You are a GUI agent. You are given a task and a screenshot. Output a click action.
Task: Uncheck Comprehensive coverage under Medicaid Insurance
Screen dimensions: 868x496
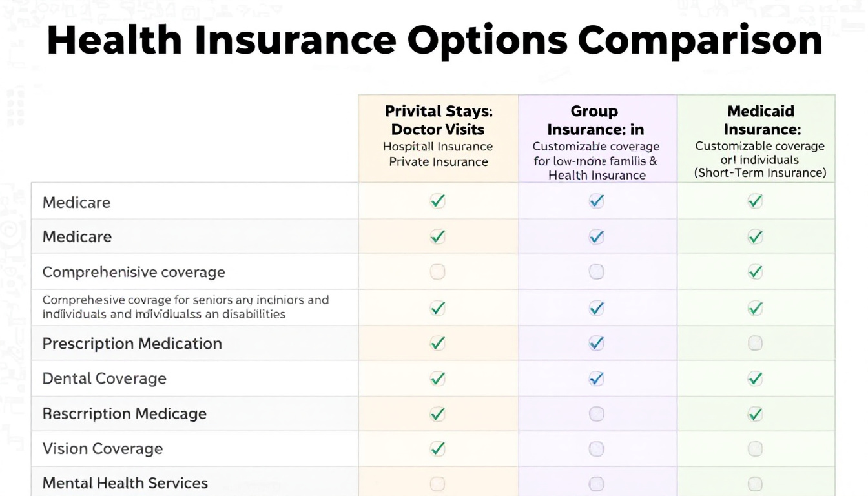[x=755, y=272]
